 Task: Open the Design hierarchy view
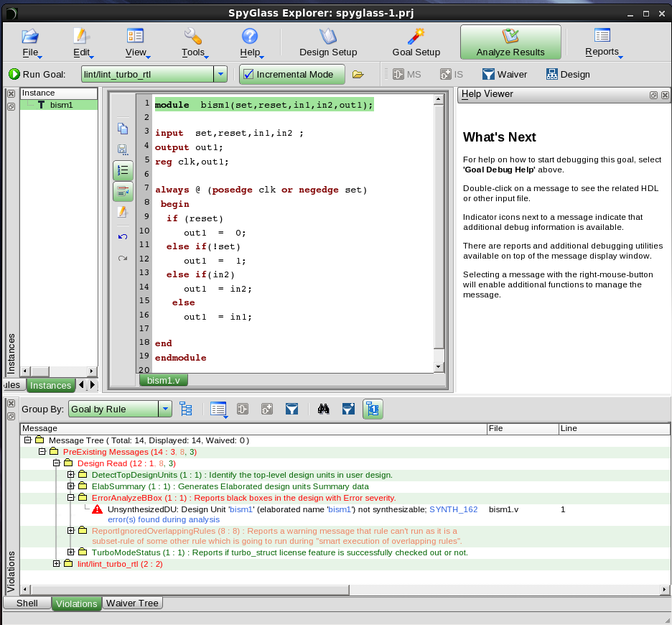pyautogui.click(x=568, y=75)
